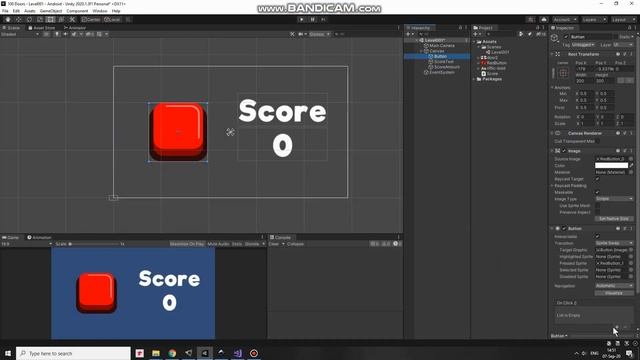Open scene component tools icon
The image size is (640, 360).
(292, 34)
